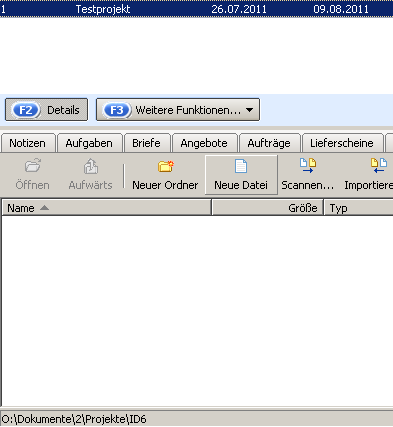The width and height of the screenshot is (393, 427).
Task: Create folder via Neuer Ordner icon
Action: [166, 166]
